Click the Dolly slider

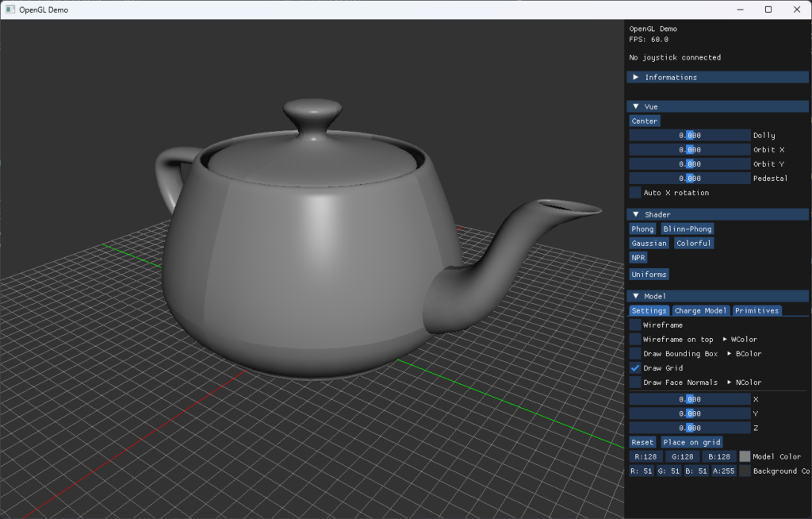point(690,136)
